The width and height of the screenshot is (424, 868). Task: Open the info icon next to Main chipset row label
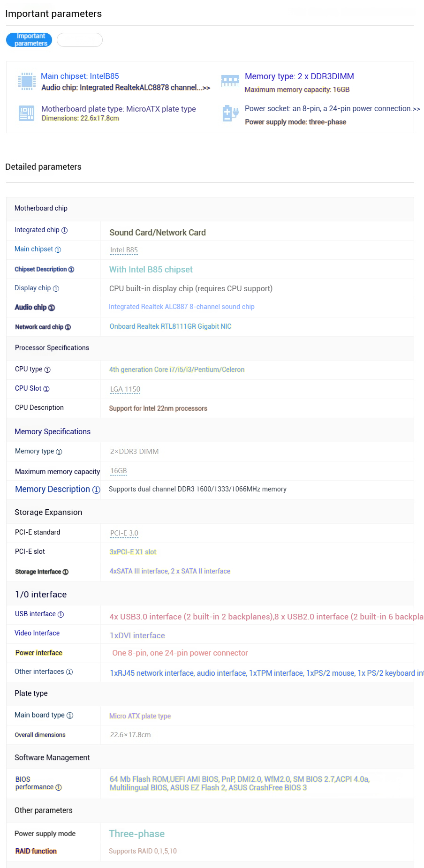tap(58, 249)
